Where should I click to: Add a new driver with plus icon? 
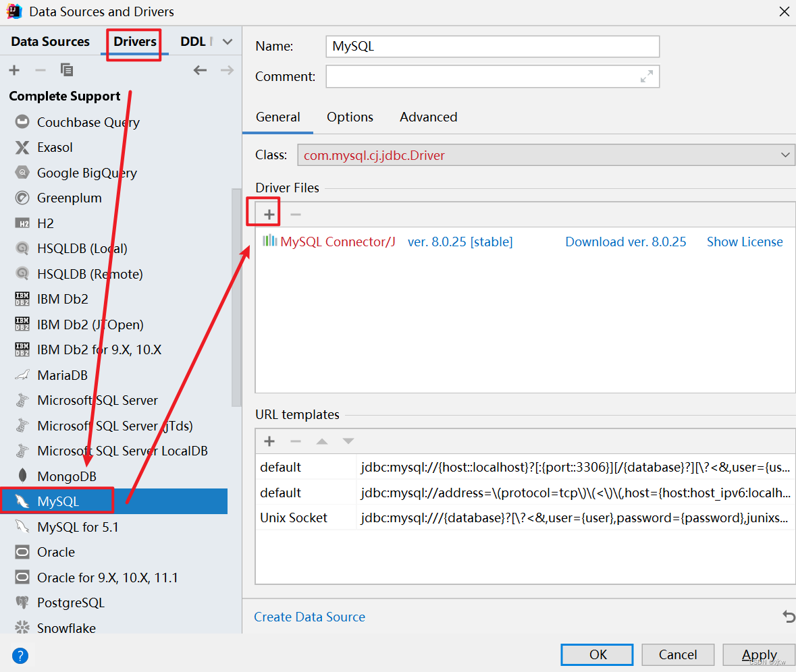14,70
